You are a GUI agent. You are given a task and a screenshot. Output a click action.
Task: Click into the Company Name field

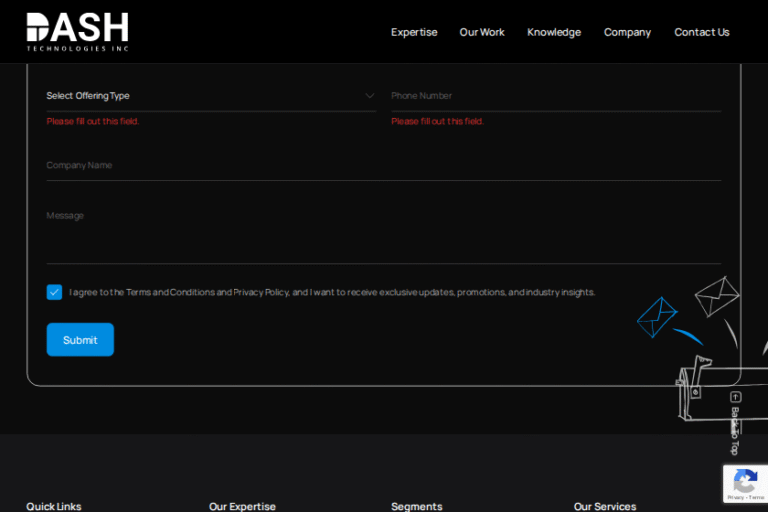(383, 165)
